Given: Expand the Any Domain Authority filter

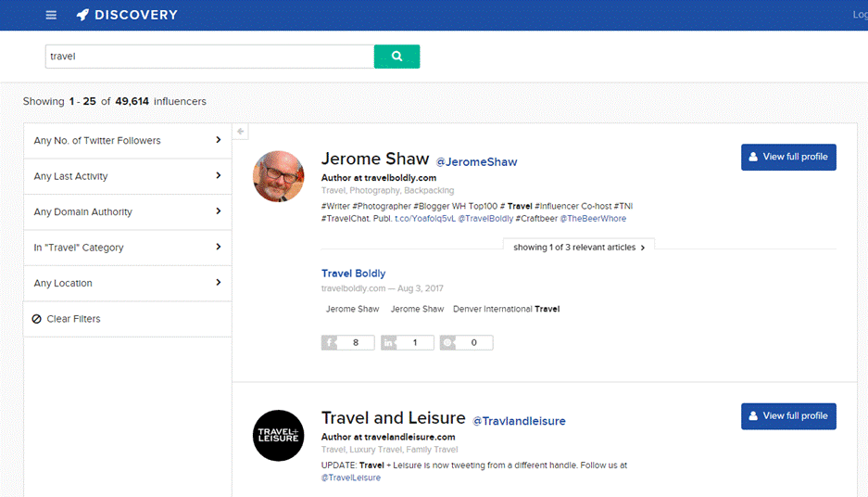Looking at the screenshot, I should tap(127, 212).
